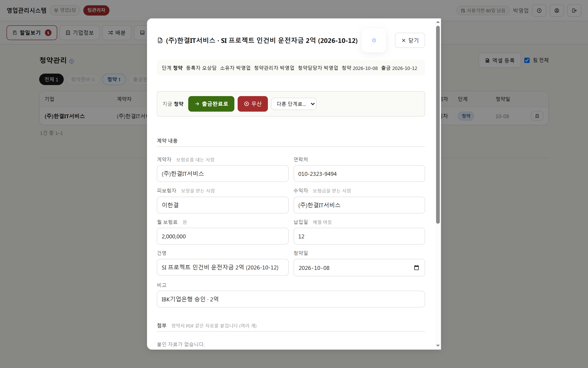This screenshot has height=368, width=588.
Task: Click the 영업1팀 team badge
Action: 65,10
